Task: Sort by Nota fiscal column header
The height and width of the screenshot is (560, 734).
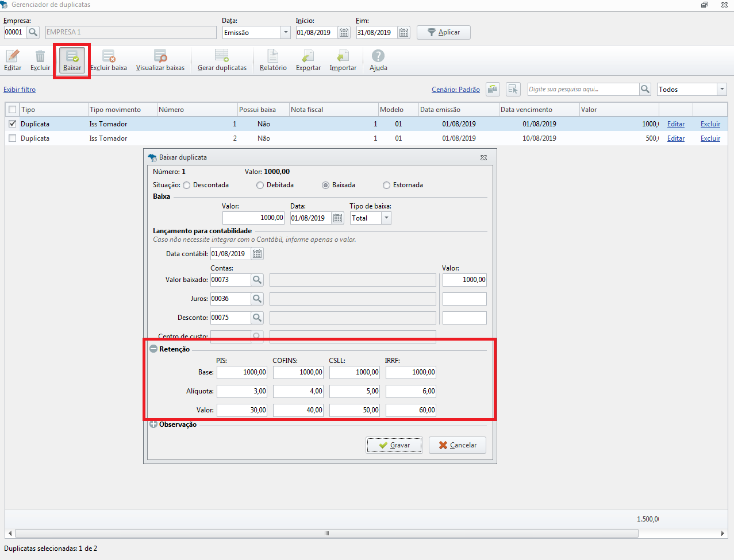Action: coord(333,110)
